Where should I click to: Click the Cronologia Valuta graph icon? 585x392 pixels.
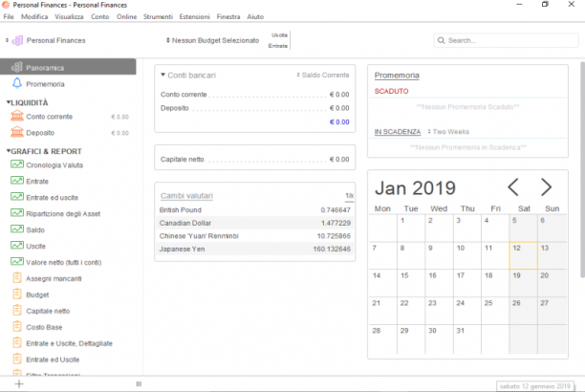click(x=17, y=164)
